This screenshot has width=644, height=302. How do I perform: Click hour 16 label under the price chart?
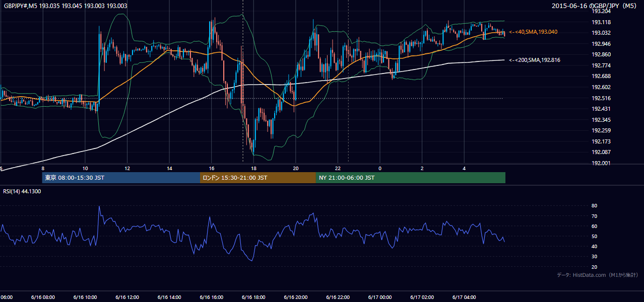click(x=212, y=169)
